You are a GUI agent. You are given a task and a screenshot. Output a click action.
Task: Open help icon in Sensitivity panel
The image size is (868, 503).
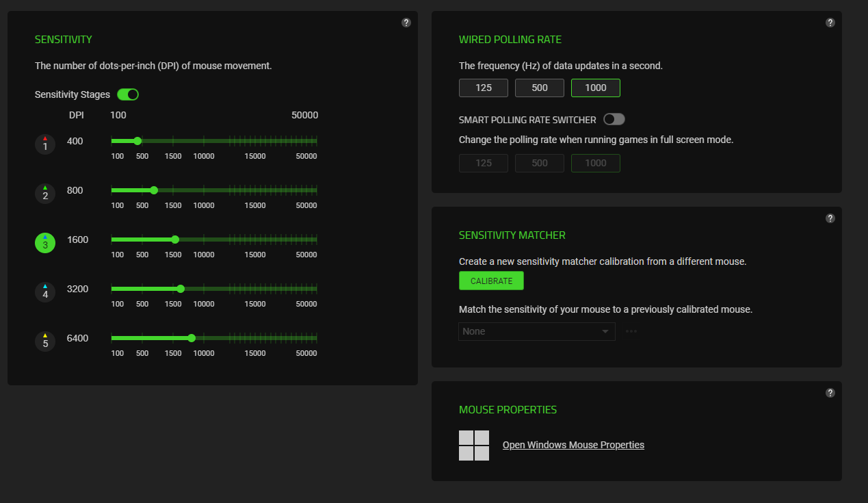[406, 23]
